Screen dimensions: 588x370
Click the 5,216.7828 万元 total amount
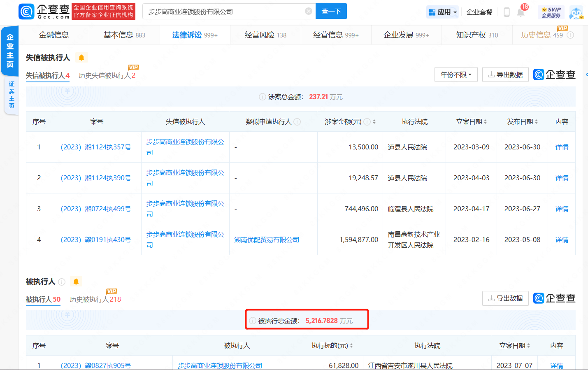click(x=329, y=321)
